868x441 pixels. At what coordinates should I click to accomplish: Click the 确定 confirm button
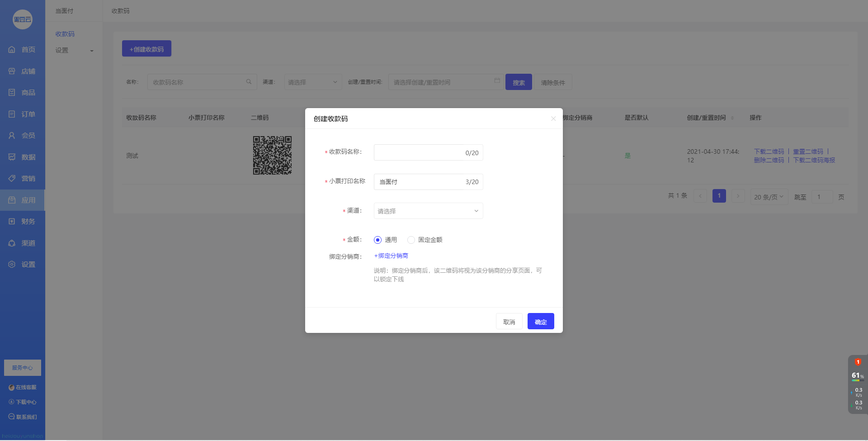[541, 322]
